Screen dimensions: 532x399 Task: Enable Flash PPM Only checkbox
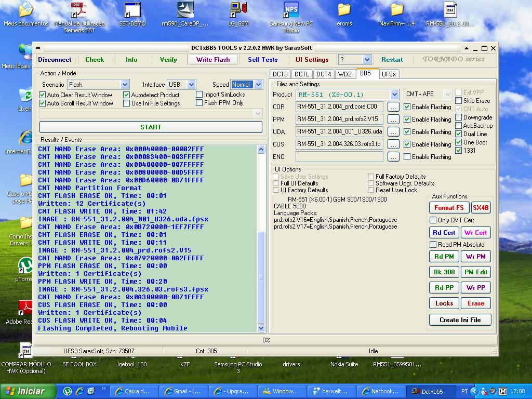[x=199, y=103]
